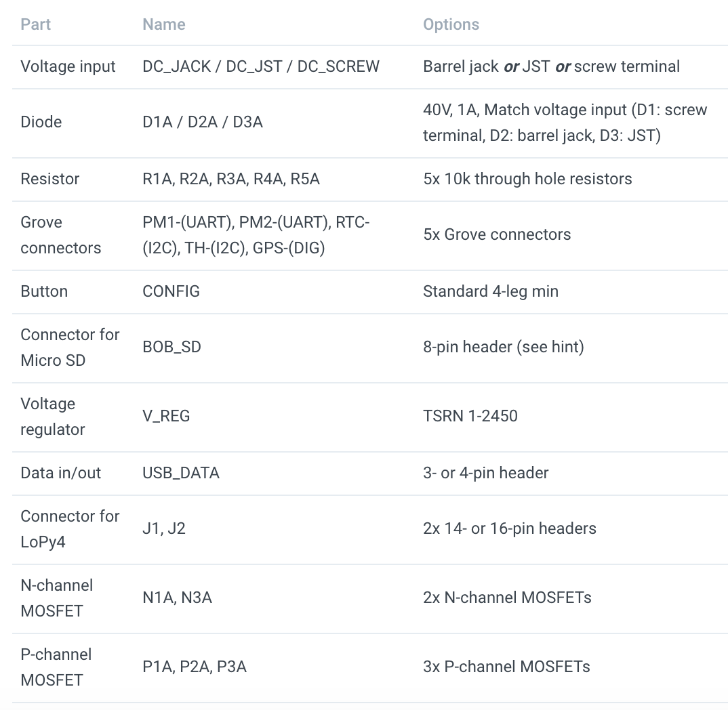Click the Grove connectors row label
The width and height of the screenshot is (728, 710).
[x=61, y=234]
